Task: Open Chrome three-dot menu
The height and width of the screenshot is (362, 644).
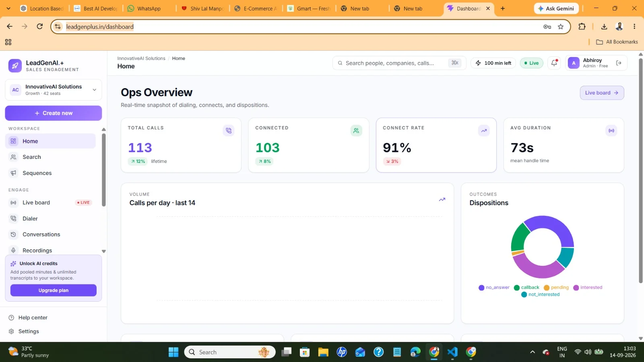Action: (x=634, y=27)
